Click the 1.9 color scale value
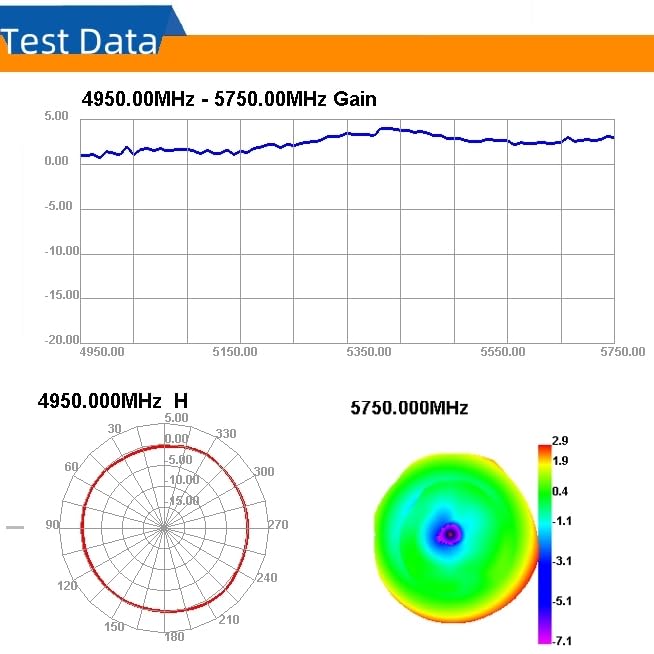 (x=560, y=460)
